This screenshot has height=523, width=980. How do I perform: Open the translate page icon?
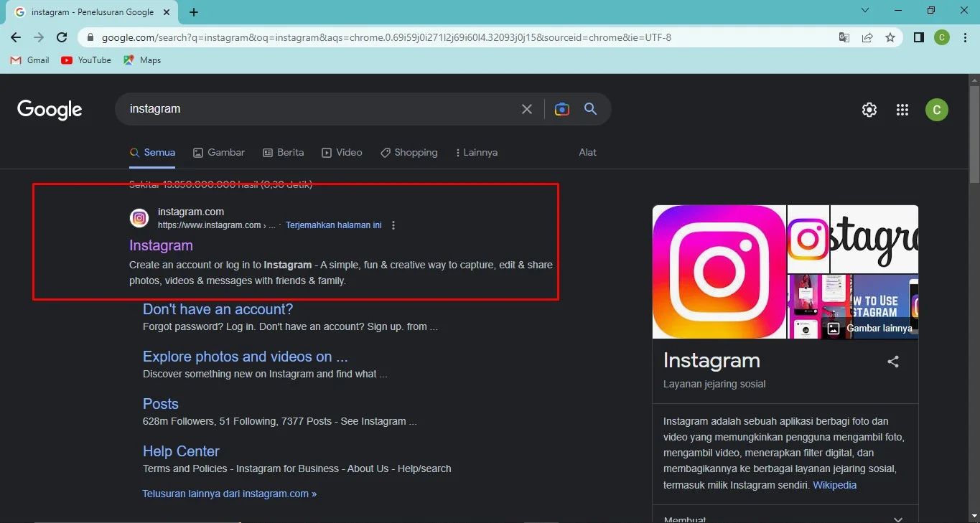pyautogui.click(x=844, y=37)
